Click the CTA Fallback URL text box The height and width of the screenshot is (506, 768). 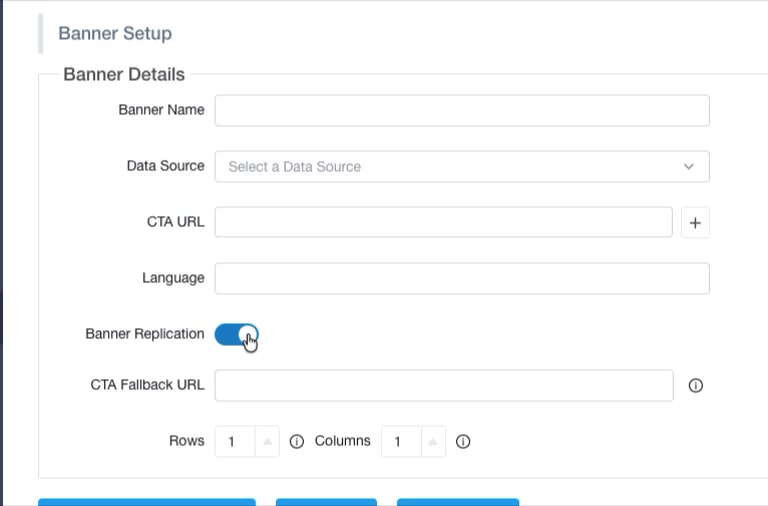click(444, 386)
